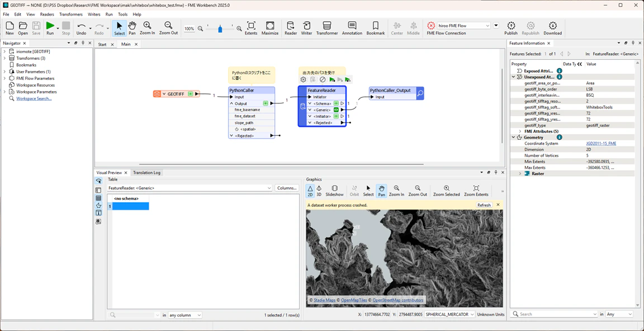Click the Publish to FME Flow icon
The width and height of the screenshot is (644, 331).
coord(511,28)
